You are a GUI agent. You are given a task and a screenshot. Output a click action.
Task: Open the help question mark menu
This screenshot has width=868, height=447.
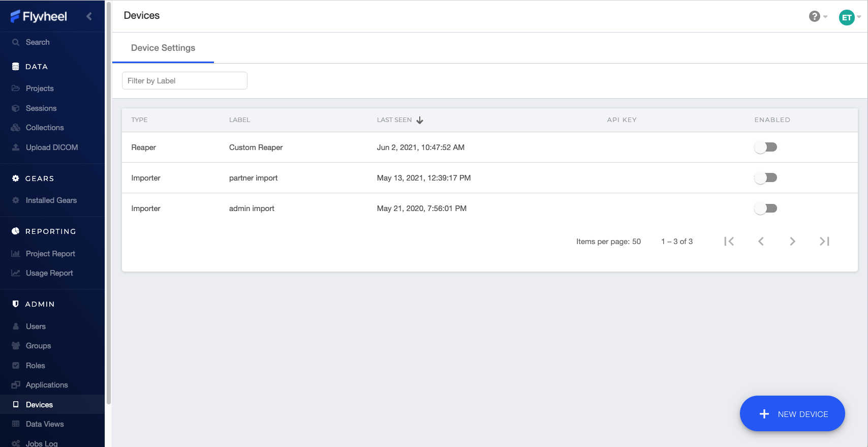coord(818,17)
